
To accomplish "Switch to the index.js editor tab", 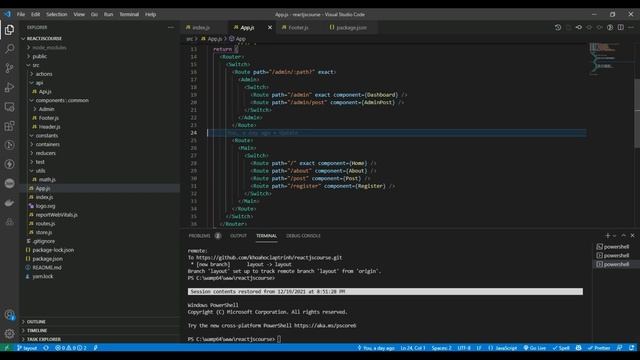I will pyautogui.click(x=203, y=27).
